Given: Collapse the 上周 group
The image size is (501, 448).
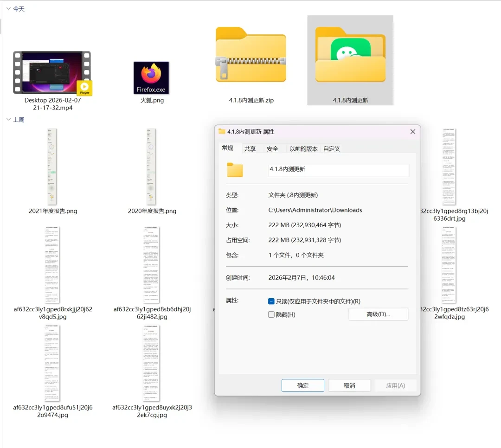Looking at the screenshot, I should [8, 120].
